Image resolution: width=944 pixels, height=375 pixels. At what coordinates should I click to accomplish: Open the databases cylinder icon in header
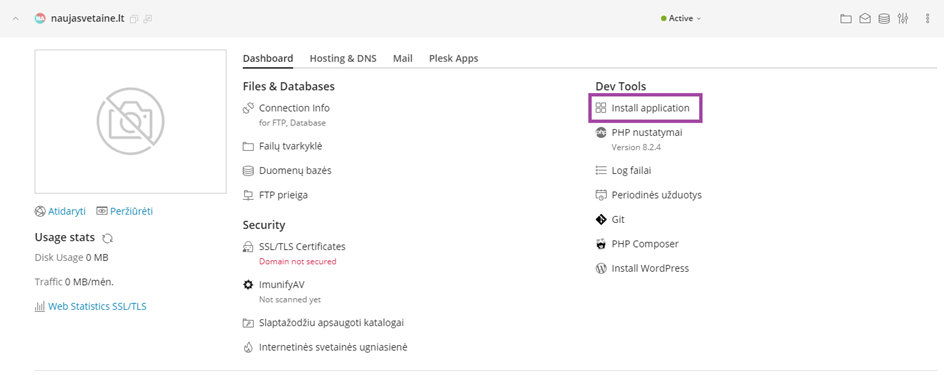click(x=883, y=19)
